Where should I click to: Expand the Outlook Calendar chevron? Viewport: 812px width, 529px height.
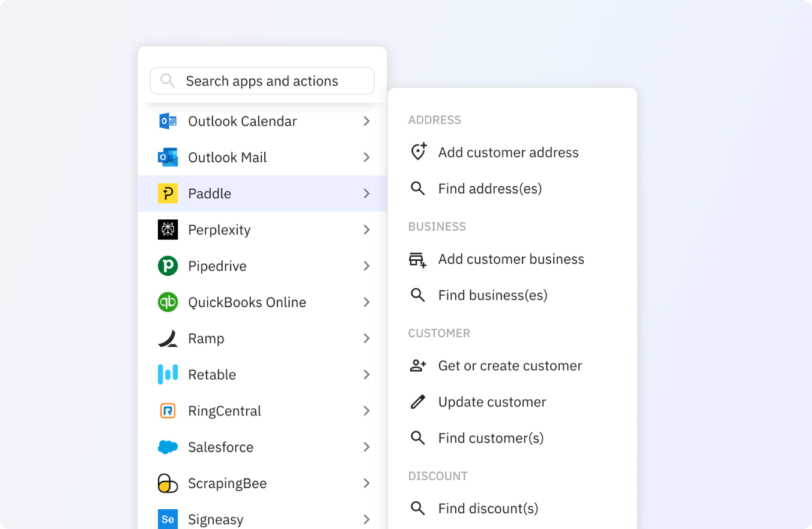coord(366,121)
